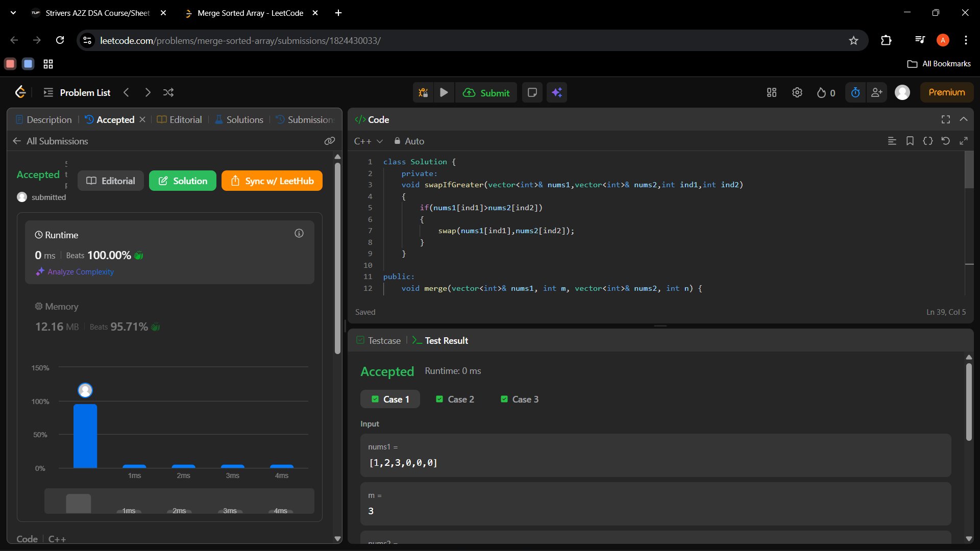
Task: Select the Case 2 test case
Action: pos(455,399)
